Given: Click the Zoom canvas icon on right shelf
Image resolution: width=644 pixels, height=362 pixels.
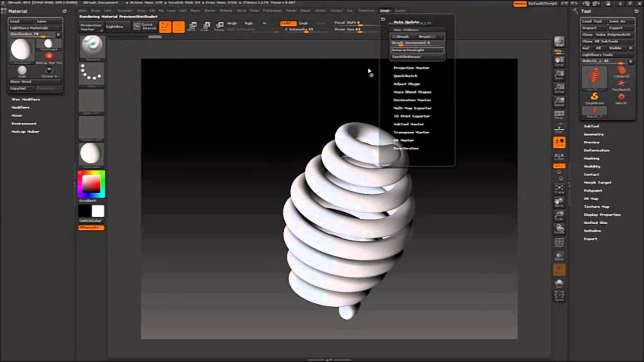Looking at the screenshot, I should 559,75.
